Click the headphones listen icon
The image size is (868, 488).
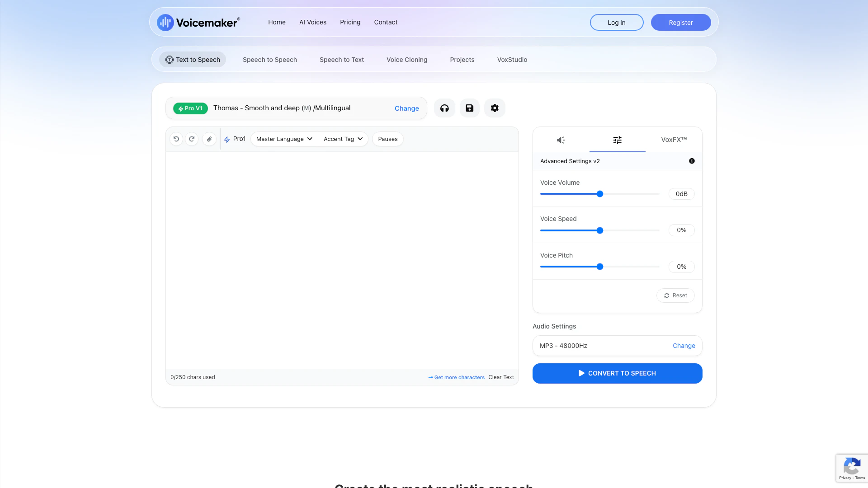[444, 108]
